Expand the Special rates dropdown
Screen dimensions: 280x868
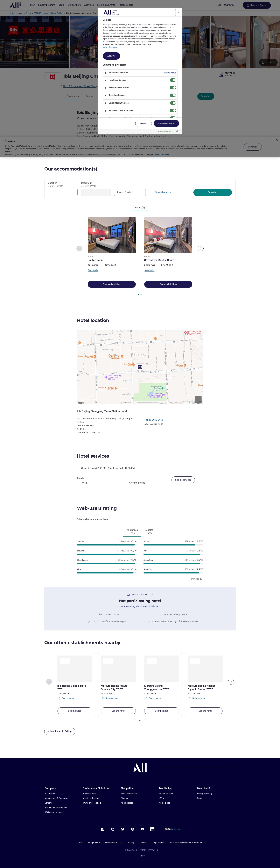(163, 192)
